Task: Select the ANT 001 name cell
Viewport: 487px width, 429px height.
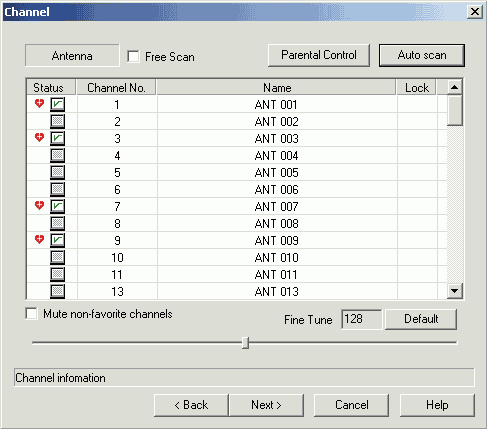Action: tap(277, 104)
